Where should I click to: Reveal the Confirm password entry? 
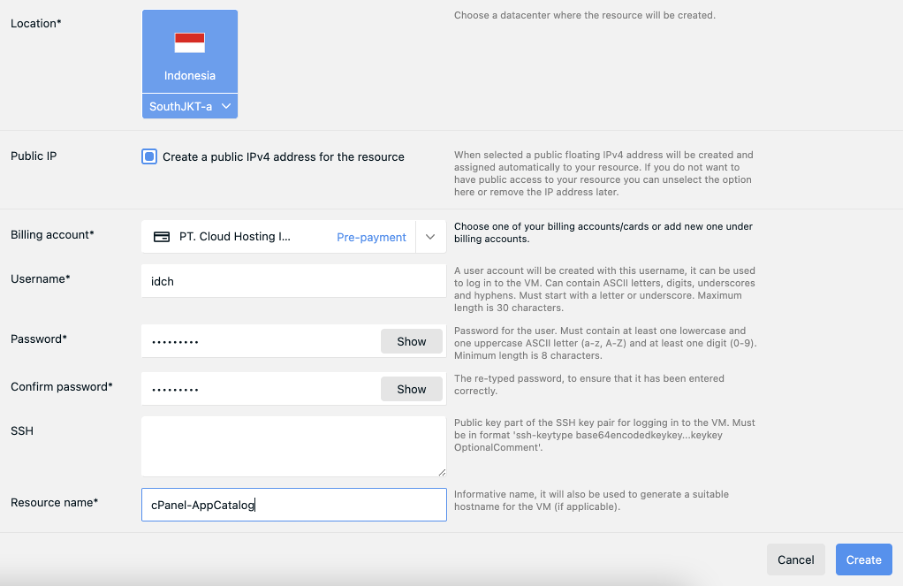pyautogui.click(x=411, y=389)
